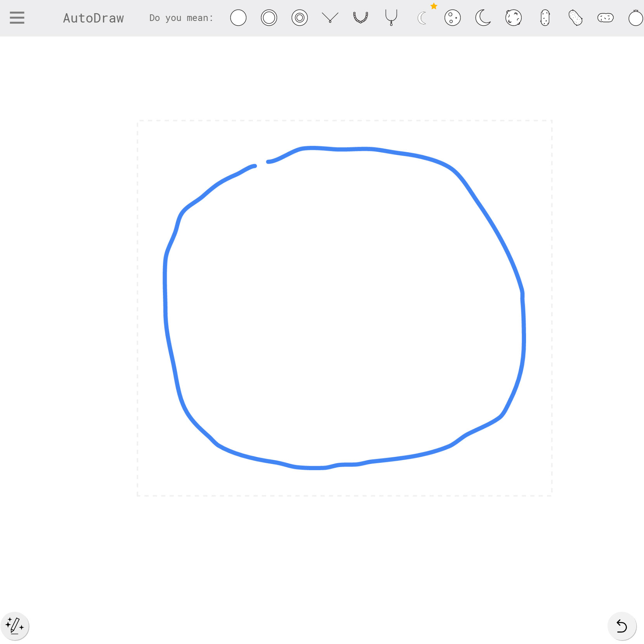The image size is (644, 644).
Task: Pick the horizontal potato-shaped suggestion
Action: point(605,18)
